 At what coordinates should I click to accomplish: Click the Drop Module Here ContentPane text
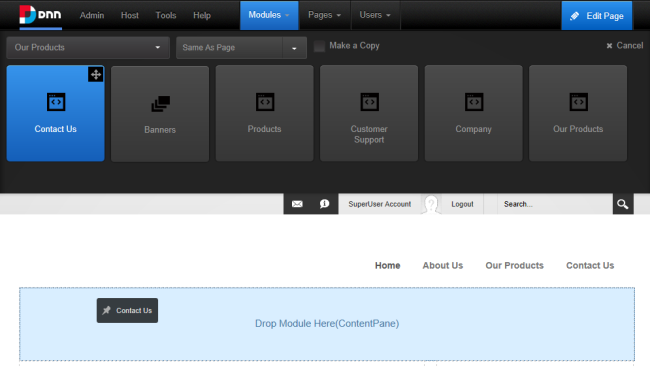tap(327, 324)
